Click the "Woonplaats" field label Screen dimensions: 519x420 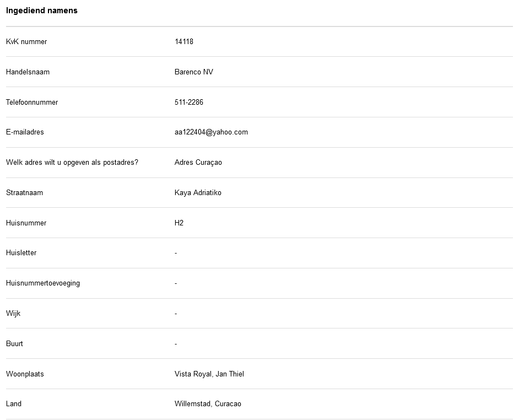point(25,374)
